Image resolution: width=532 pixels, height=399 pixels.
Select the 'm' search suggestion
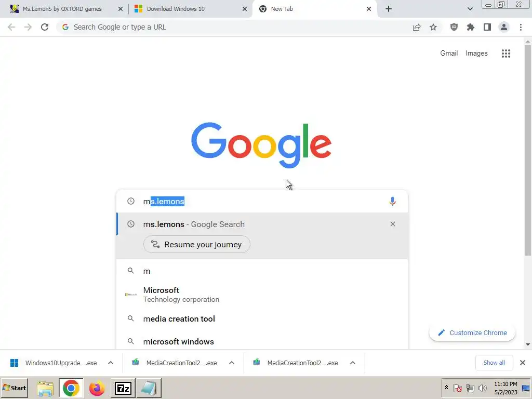[x=262, y=271]
